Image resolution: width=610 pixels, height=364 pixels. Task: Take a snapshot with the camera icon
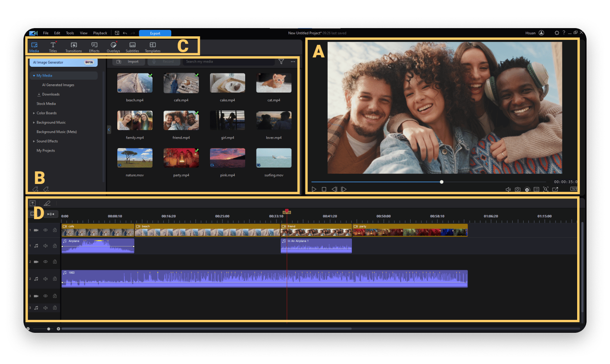(x=517, y=189)
